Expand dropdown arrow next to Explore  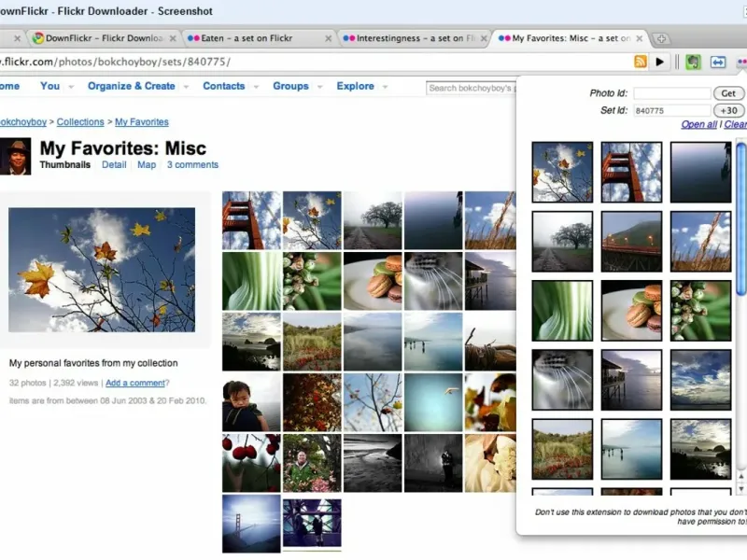[x=385, y=87]
